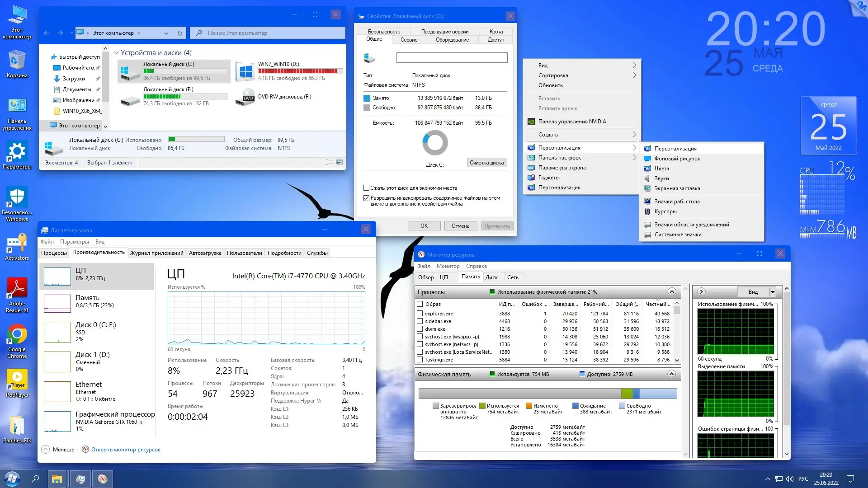Uncheck allow indexing files on this disk
The height and width of the screenshot is (488, 868).
click(x=367, y=198)
